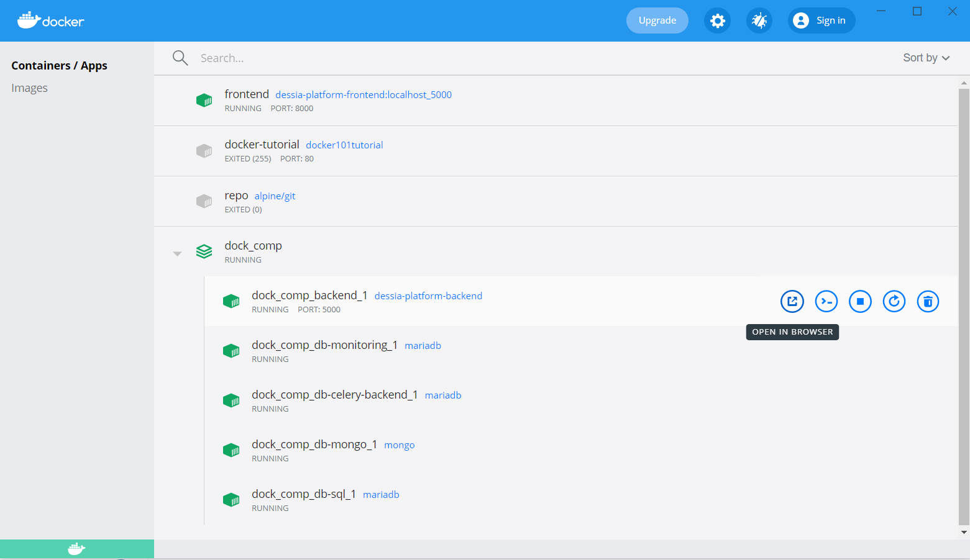The image size is (970, 560).
Task: Click the PORT: 80 label
Action: pos(297,159)
